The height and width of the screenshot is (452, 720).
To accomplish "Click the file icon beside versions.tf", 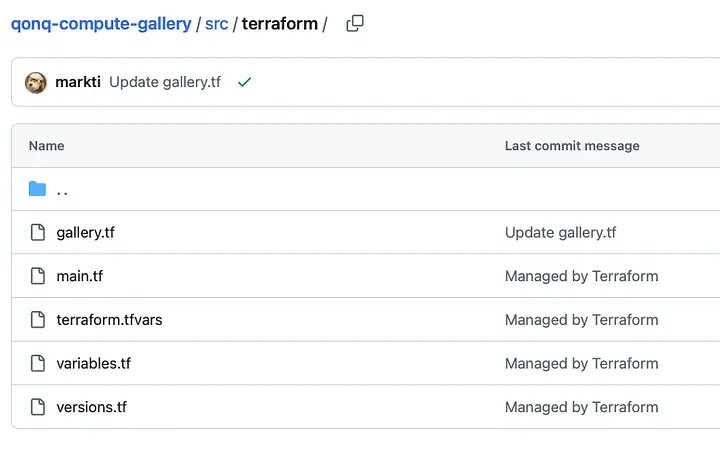I will tap(38, 407).
